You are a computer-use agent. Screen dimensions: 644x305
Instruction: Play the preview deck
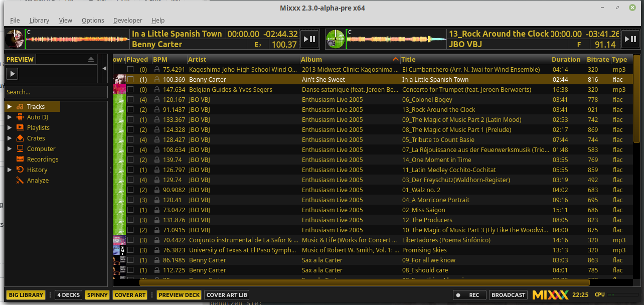pos(13,74)
